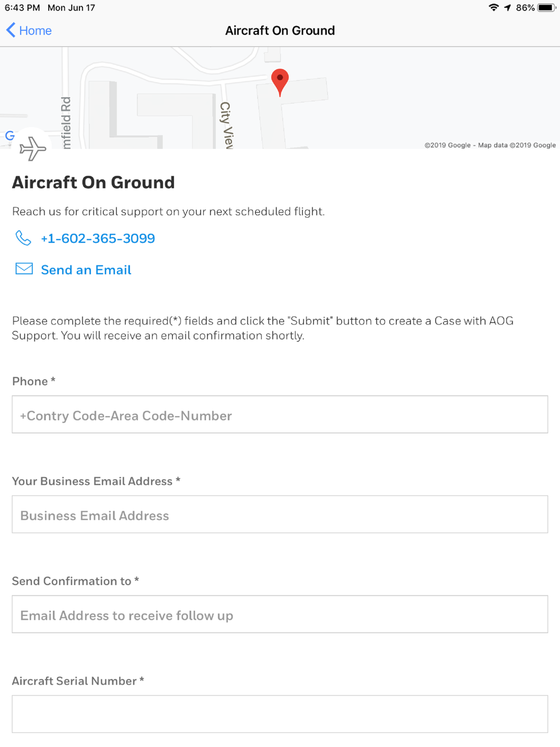The width and height of the screenshot is (560, 747).
Task: Tap the Wi-Fi status icon
Action: (493, 7)
